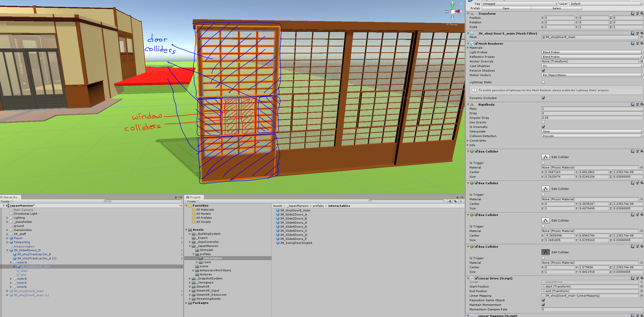Open the Cast Shadows dropdown
The width and height of the screenshot is (644, 317).
pos(592,66)
